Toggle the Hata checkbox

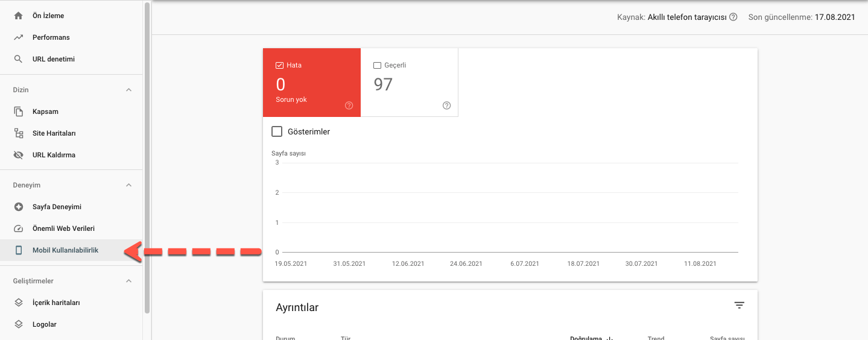[279, 65]
